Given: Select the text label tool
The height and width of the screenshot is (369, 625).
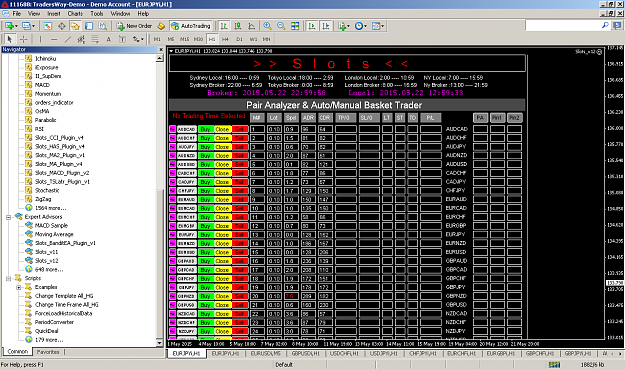Looking at the screenshot, I should [122, 39].
